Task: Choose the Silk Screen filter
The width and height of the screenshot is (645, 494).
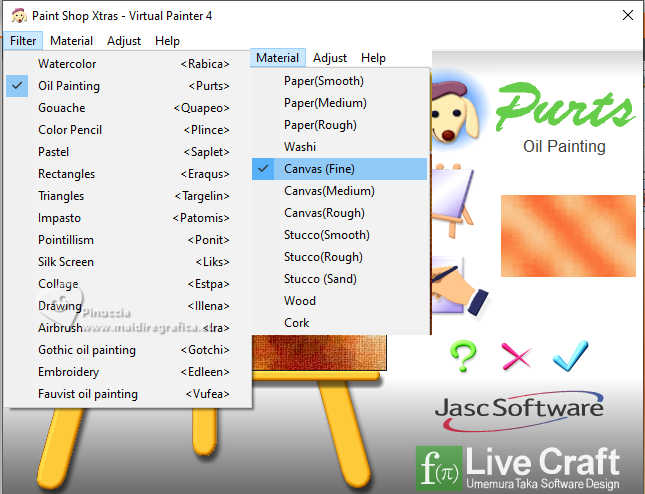Action: 128,262
